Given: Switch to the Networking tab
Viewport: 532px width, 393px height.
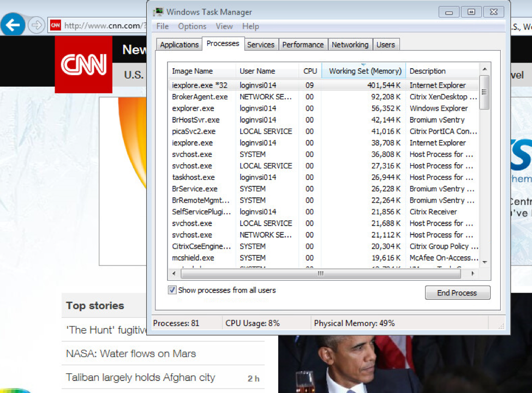Looking at the screenshot, I should pos(350,44).
